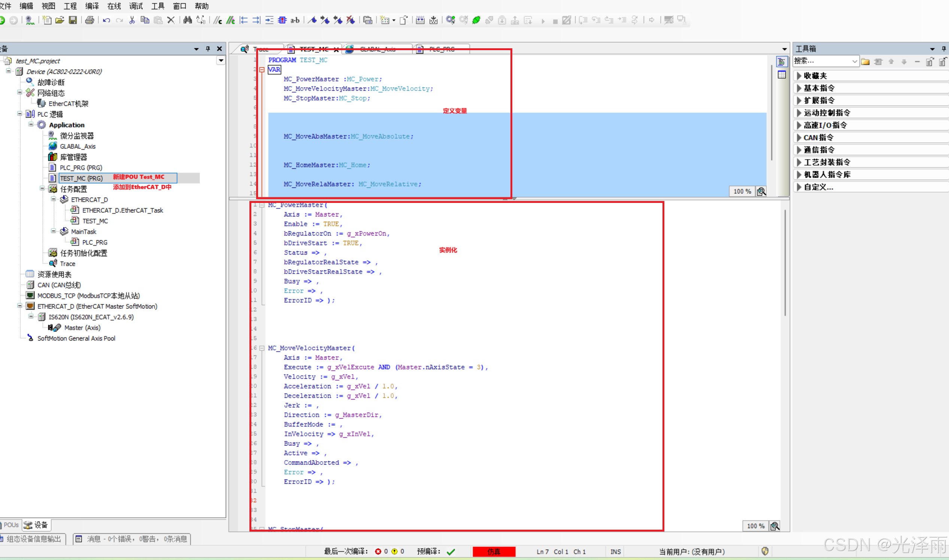
Task: Open the toolbox search dropdown
Action: pos(855,61)
